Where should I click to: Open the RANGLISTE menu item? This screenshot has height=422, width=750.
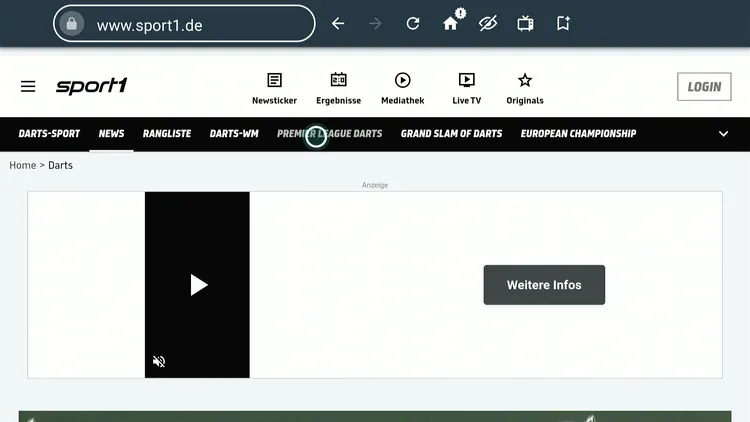[167, 133]
